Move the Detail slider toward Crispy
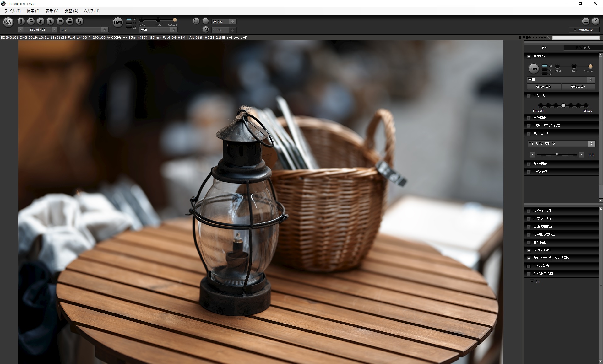The width and height of the screenshot is (603, 364). [x=586, y=106]
